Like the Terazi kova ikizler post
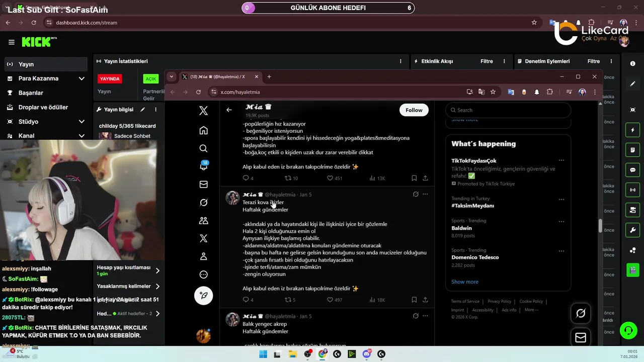This screenshot has height=362, width=644. click(330, 300)
